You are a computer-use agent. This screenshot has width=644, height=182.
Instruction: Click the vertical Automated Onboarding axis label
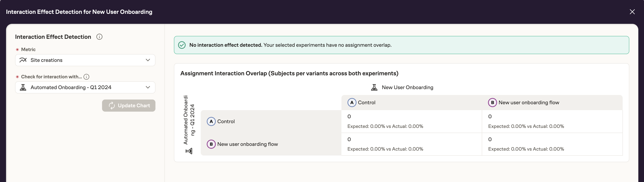coord(189,120)
